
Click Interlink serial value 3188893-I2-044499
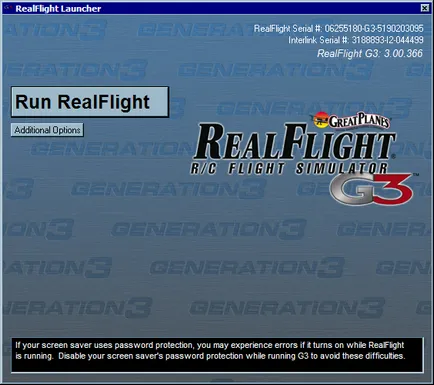pyautogui.click(x=388, y=40)
